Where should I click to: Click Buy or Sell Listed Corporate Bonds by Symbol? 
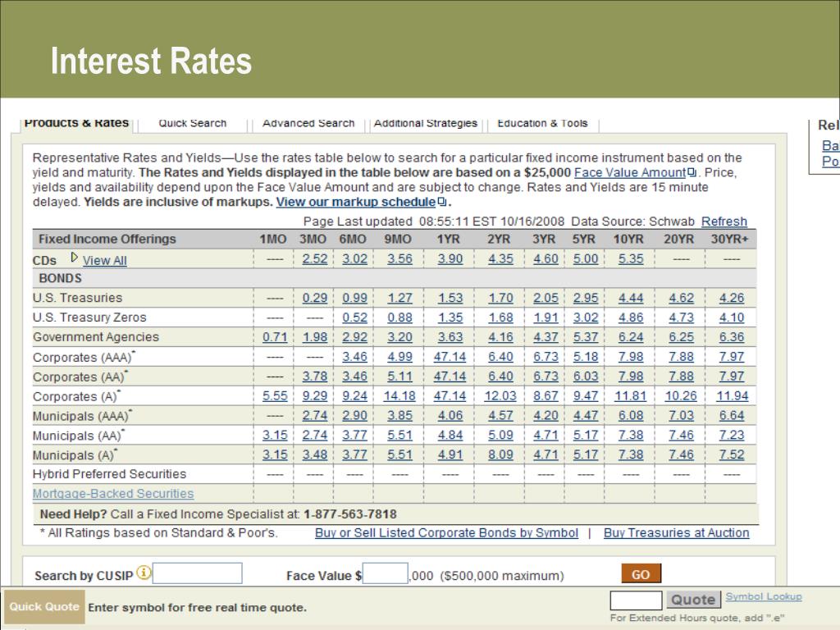pyautogui.click(x=447, y=532)
